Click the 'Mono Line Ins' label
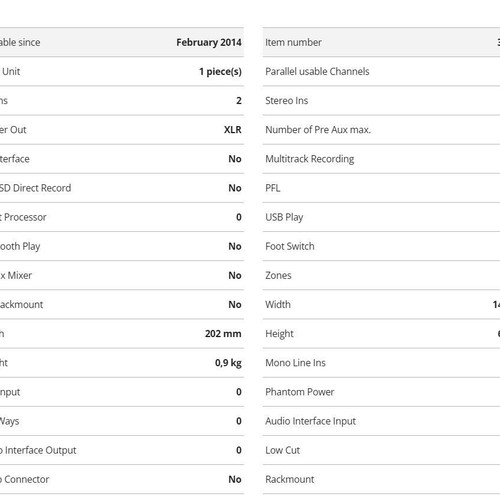This screenshot has width=500, height=500. pyautogui.click(x=295, y=363)
